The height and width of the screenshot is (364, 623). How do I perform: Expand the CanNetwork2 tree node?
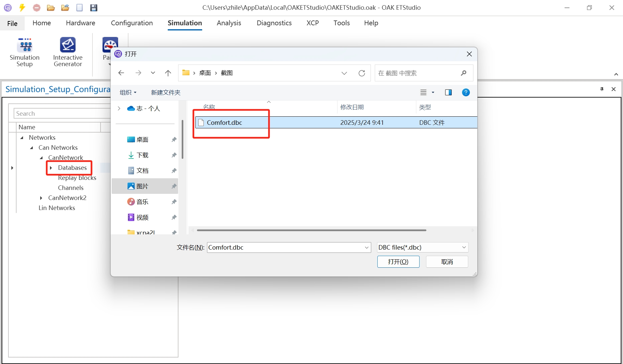click(41, 198)
